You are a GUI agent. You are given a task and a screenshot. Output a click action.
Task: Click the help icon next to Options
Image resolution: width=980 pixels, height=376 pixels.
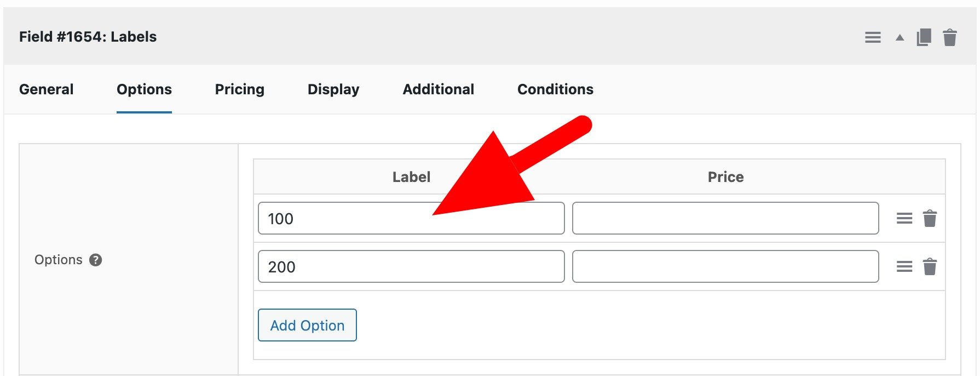point(96,260)
